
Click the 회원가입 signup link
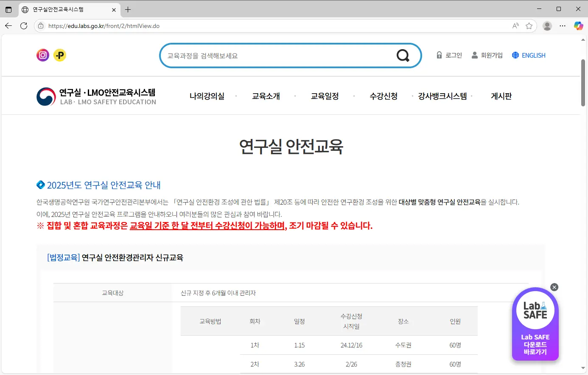491,55
